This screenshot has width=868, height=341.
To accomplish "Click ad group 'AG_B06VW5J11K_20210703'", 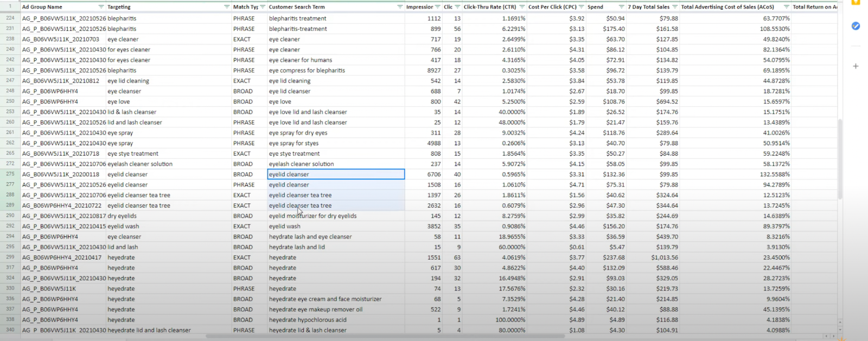I will point(61,39).
